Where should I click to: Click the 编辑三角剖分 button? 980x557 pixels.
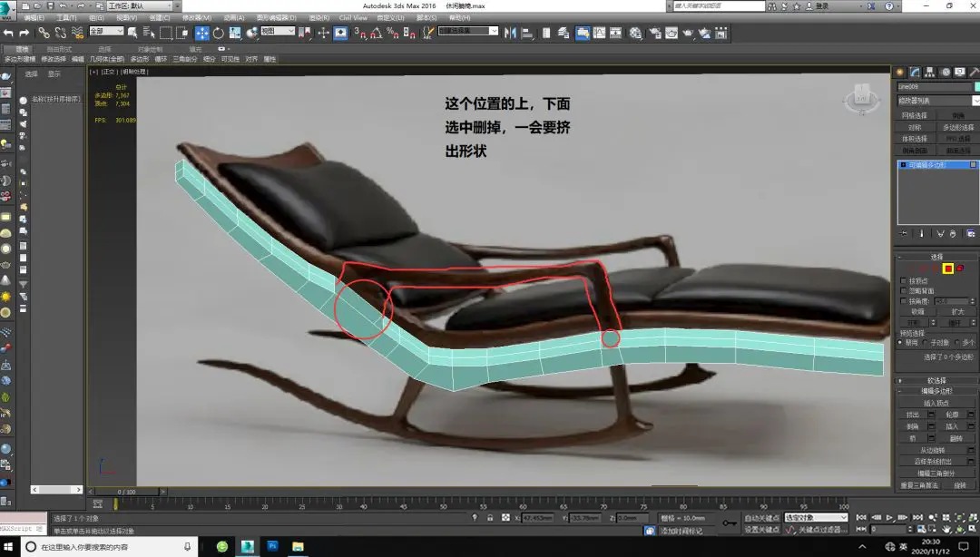pos(936,474)
